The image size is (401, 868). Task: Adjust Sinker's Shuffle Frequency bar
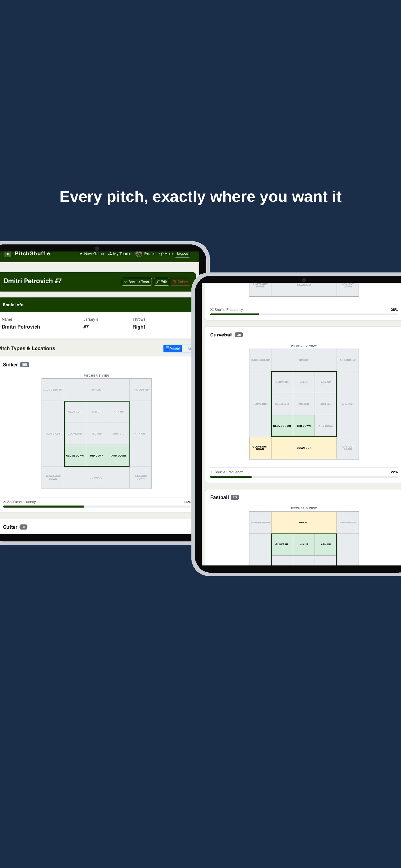(97, 506)
